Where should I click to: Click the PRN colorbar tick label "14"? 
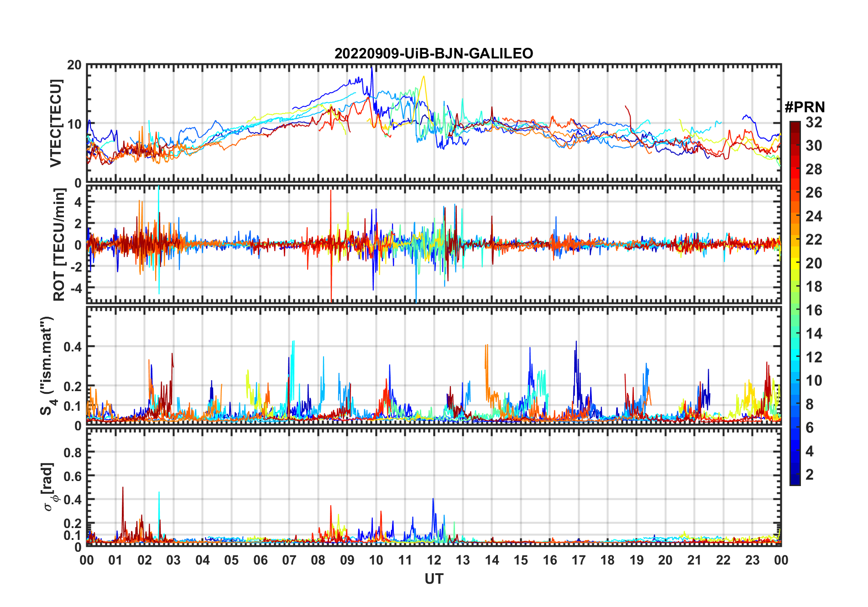(814, 334)
